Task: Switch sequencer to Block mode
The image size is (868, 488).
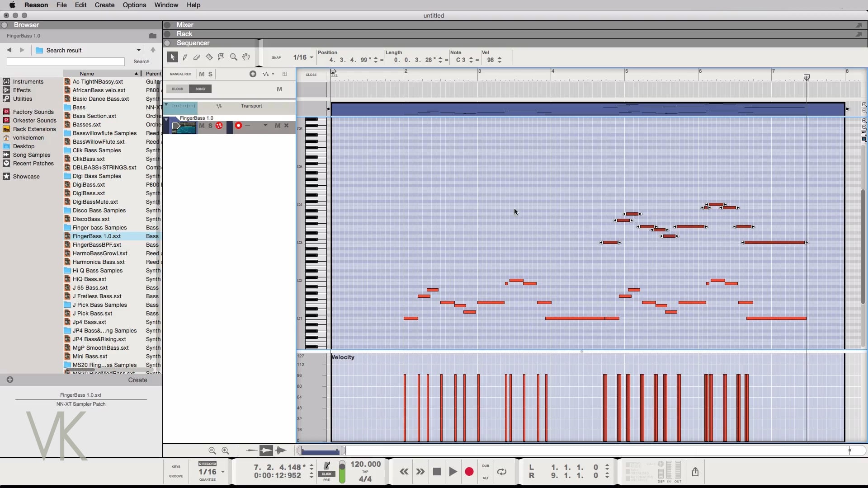Action: point(178,89)
